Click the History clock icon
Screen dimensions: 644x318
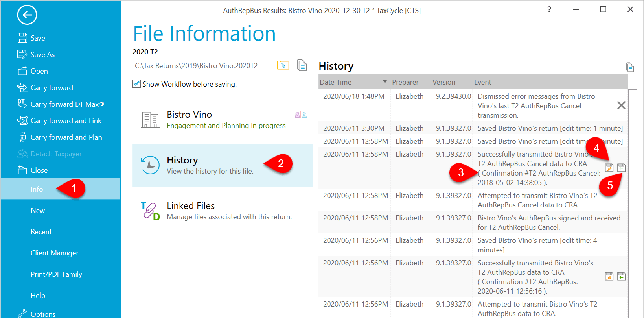point(150,165)
